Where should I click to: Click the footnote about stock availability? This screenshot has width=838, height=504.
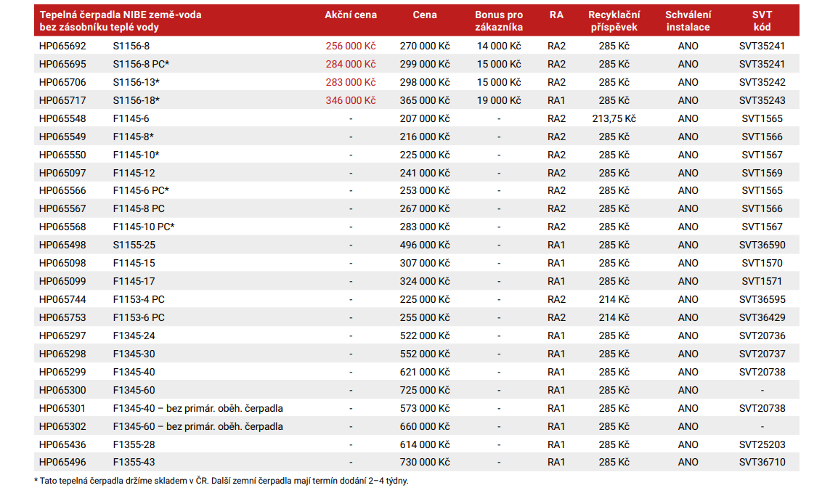tap(226, 480)
